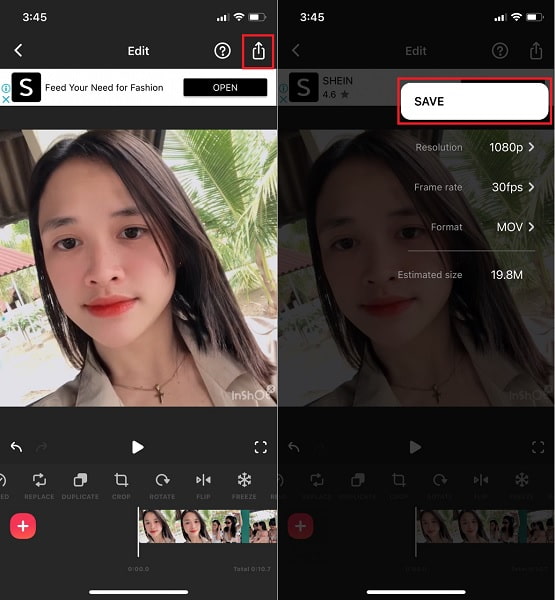Select the Duplicate tool in left toolbar
555x600 pixels.
(80, 486)
